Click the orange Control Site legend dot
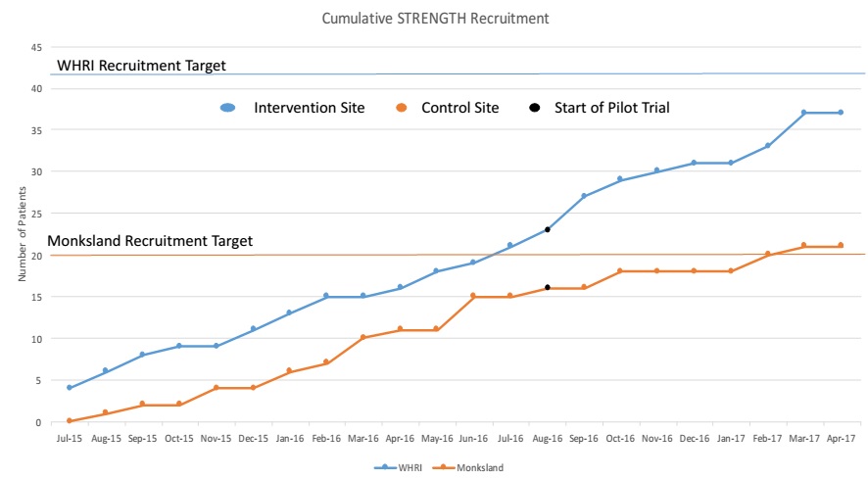The image size is (868, 480). click(x=399, y=108)
